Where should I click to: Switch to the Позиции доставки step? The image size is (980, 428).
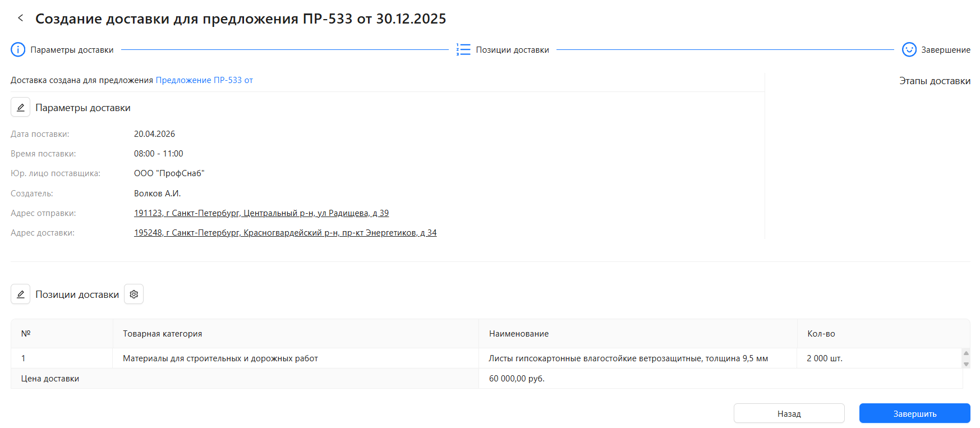(x=512, y=50)
